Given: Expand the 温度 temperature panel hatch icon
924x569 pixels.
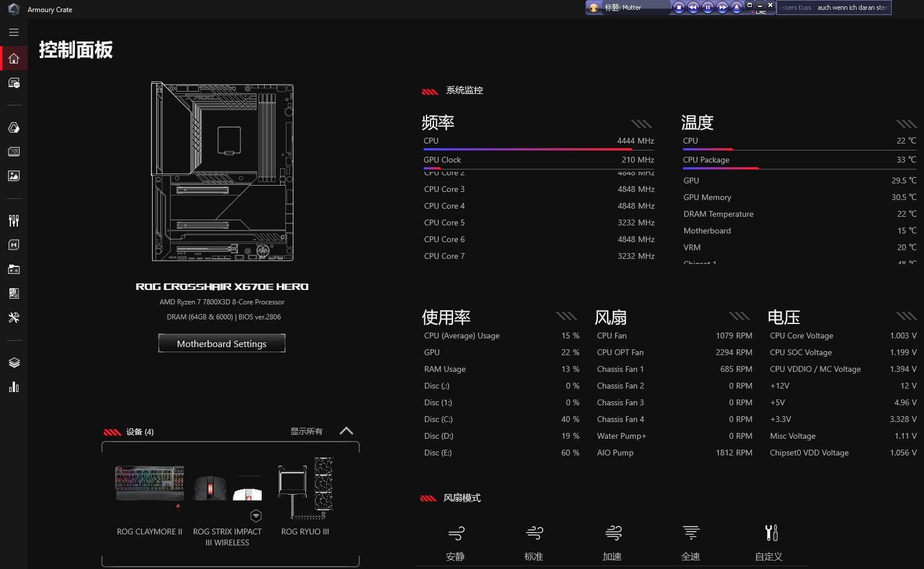Looking at the screenshot, I should coord(906,123).
